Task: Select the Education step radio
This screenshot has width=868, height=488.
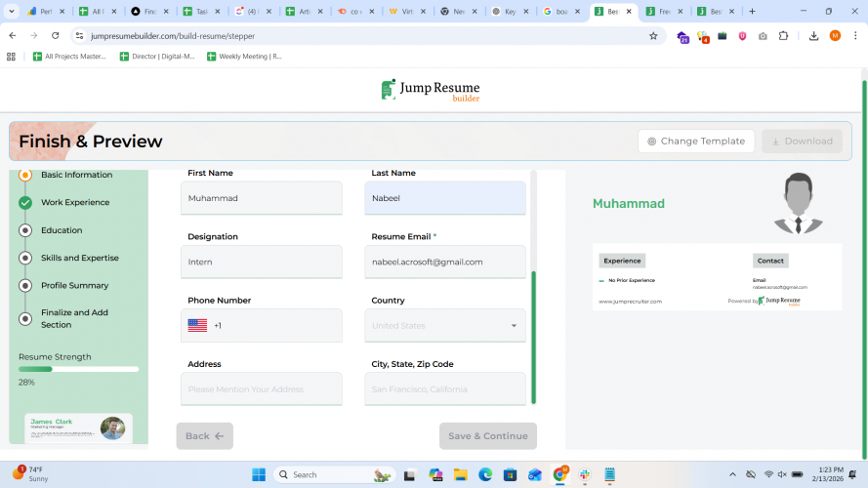Action: pyautogui.click(x=25, y=230)
